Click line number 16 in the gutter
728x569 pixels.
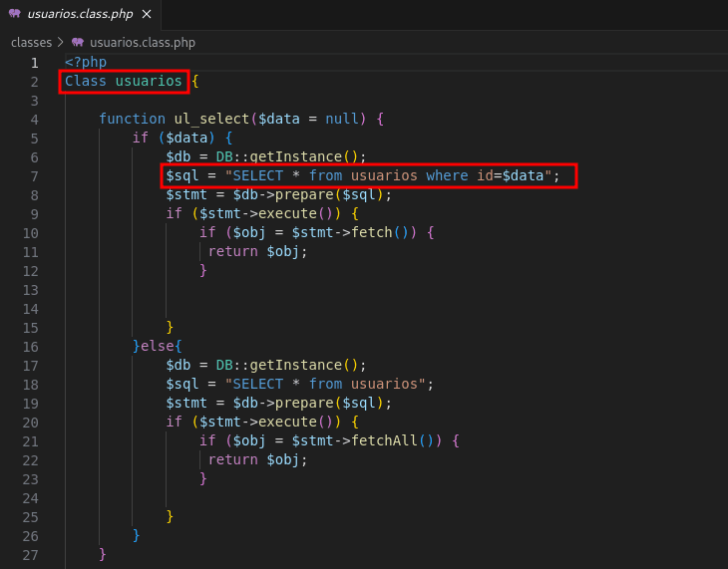(x=29, y=346)
